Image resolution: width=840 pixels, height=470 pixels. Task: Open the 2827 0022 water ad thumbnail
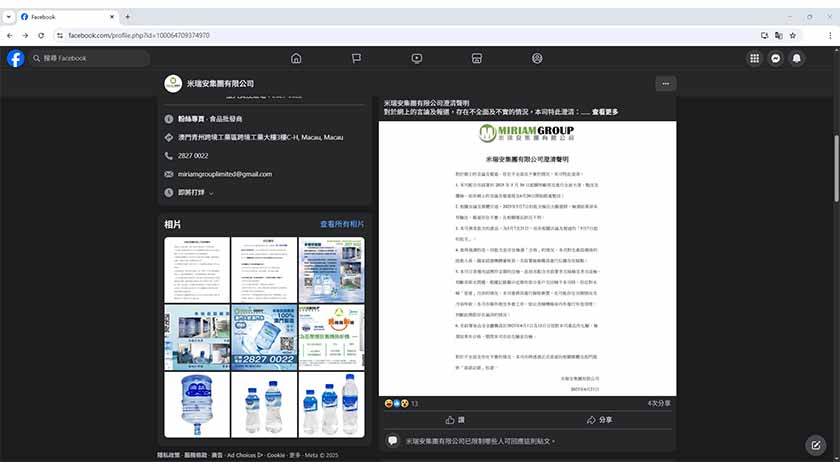click(x=264, y=338)
